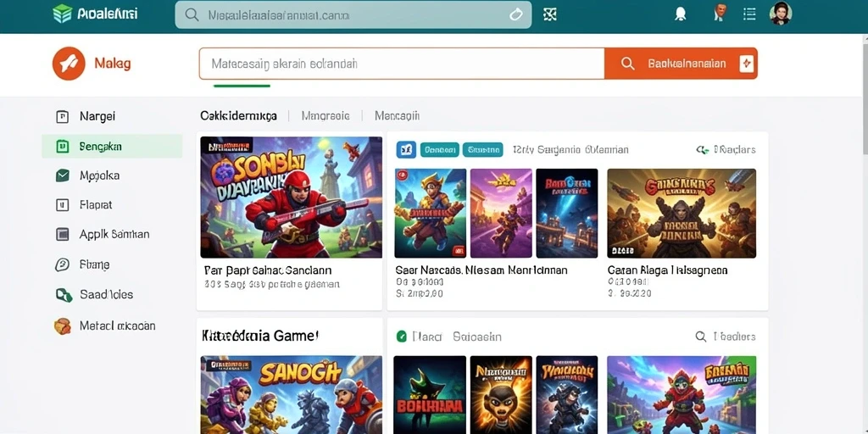This screenshot has width=868, height=434.
Task: Open the red soldier game banner thumbnail
Action: (x=292, y=197)
